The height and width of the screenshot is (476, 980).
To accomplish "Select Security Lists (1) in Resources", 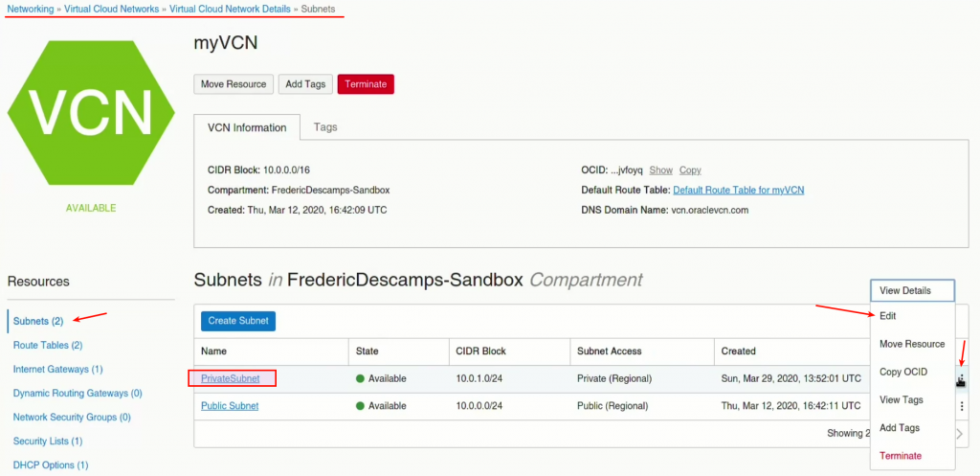I will pos(48,441).
